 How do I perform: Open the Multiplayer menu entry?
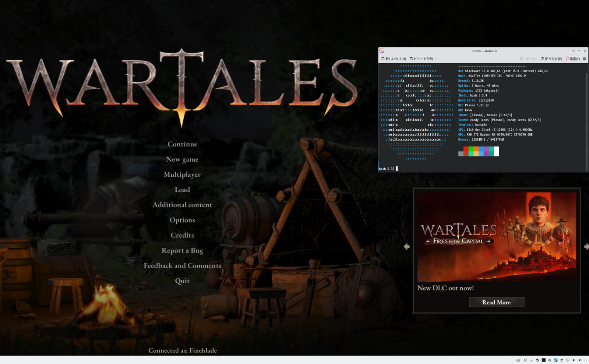[182, 174]
